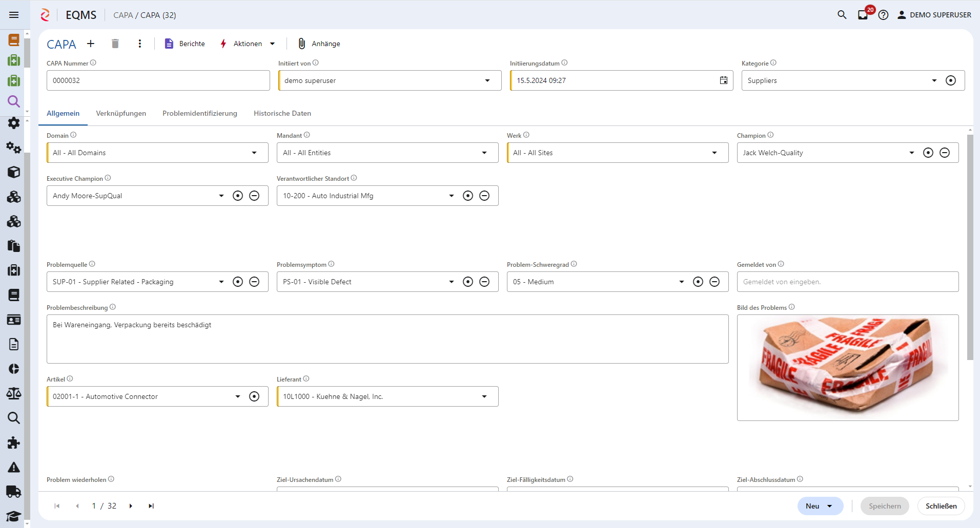Switch to the Verknüpfungen tab
The image size is (980, 528).
(x=121, y=113)
